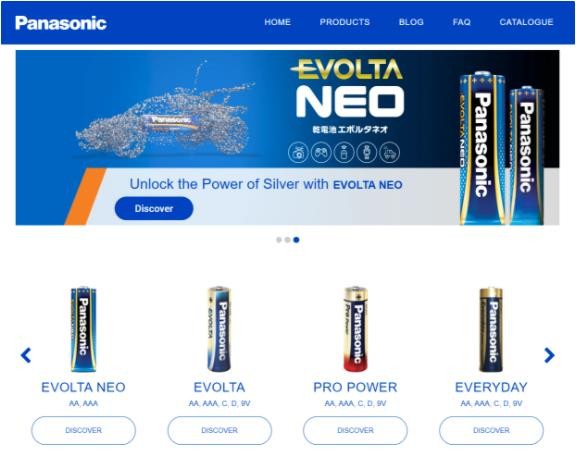
Task: Open the PRODUCTS menu item
Action: click(345, 22)
